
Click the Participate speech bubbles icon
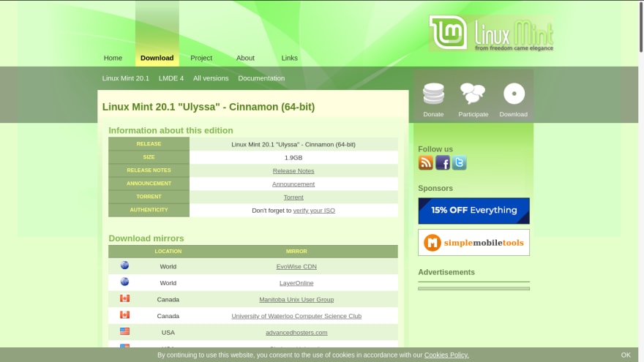click(473, 93)
